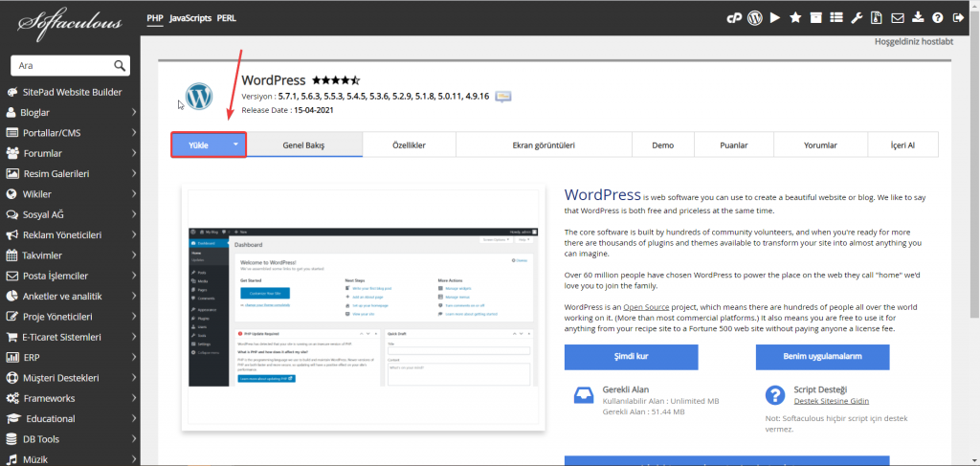Select the İçeri Al tab
The width and height of the screenshot is (980, 466).
(902, 144)
